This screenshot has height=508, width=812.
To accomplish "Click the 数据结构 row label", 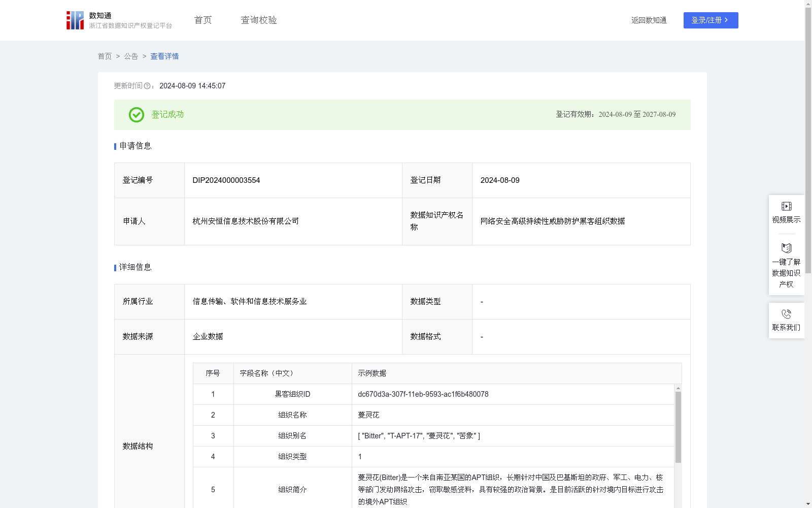I will point(138,447).
